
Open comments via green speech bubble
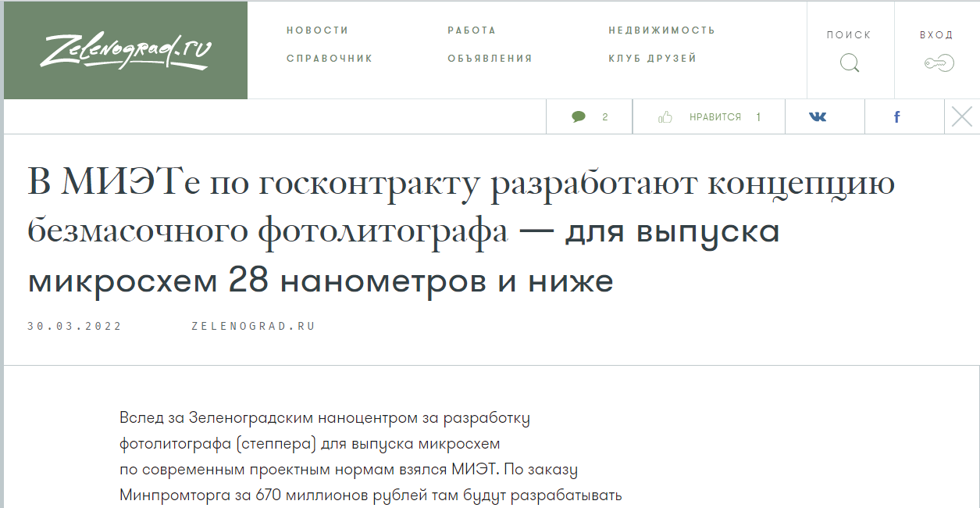(x=579, y=117)
